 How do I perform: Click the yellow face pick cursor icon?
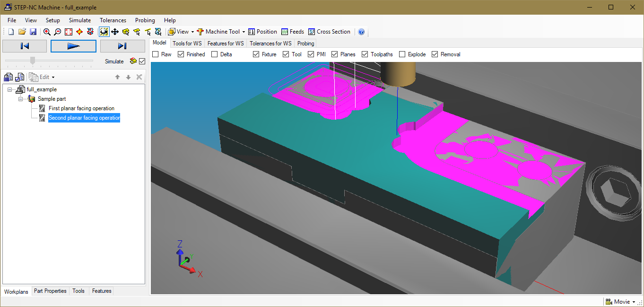click(137, 32)
